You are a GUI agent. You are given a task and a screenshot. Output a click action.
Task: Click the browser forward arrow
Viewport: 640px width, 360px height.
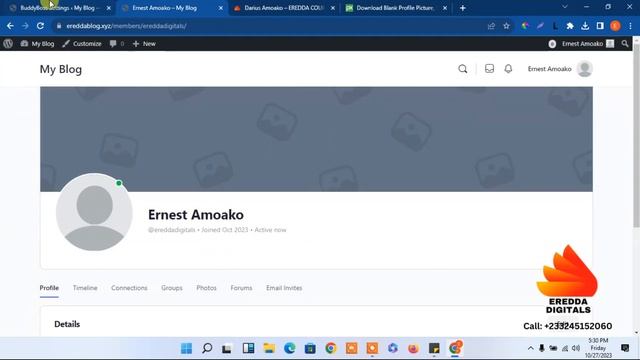(x=25, y=26)
